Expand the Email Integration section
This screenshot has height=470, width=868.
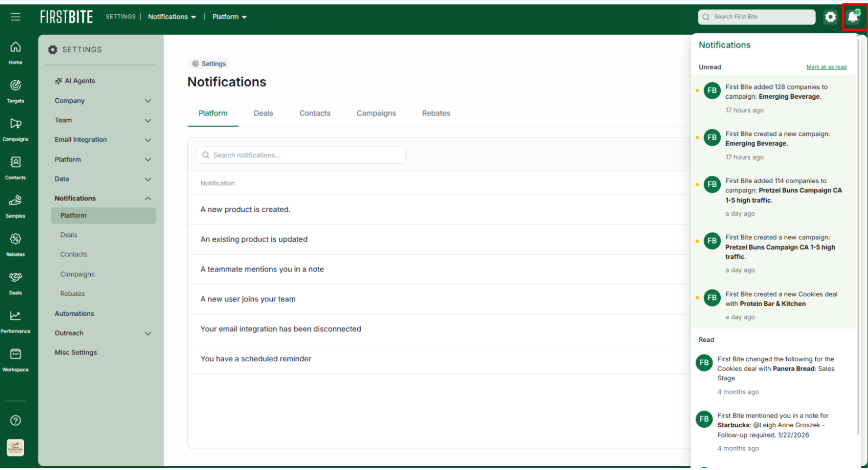tap(103, 140)
